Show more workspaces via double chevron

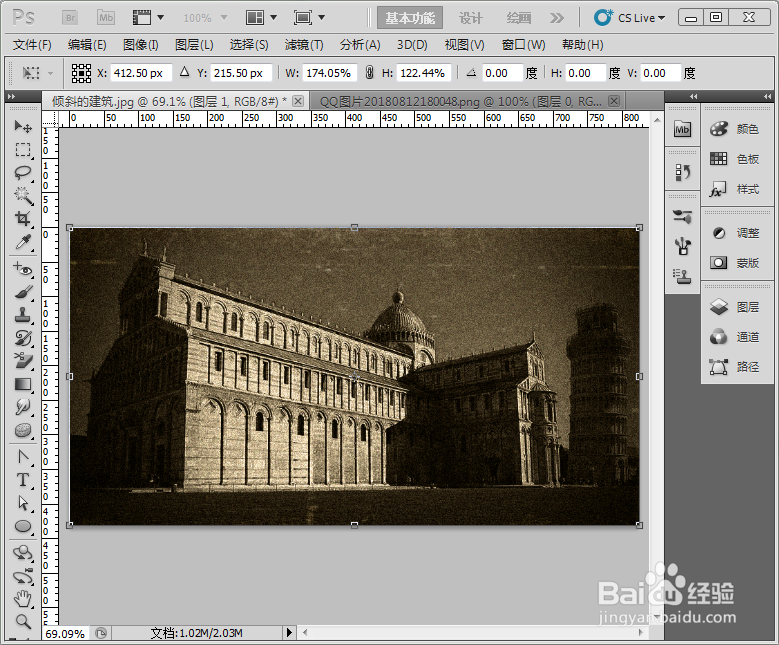pos(557,18)
